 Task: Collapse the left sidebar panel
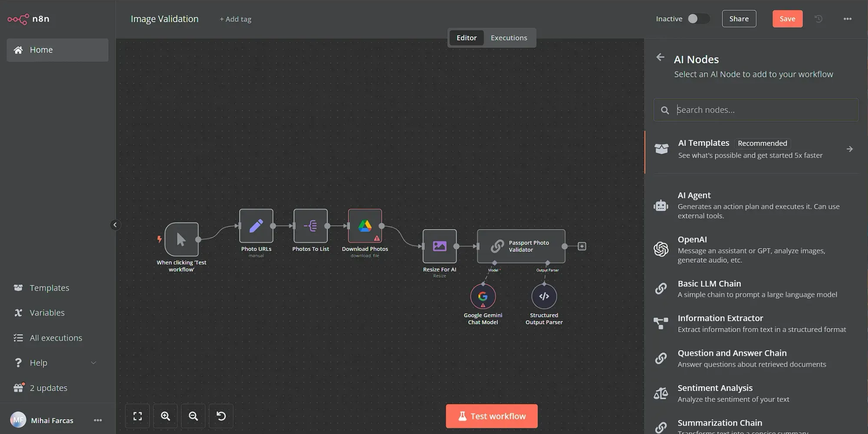point(115,224)
